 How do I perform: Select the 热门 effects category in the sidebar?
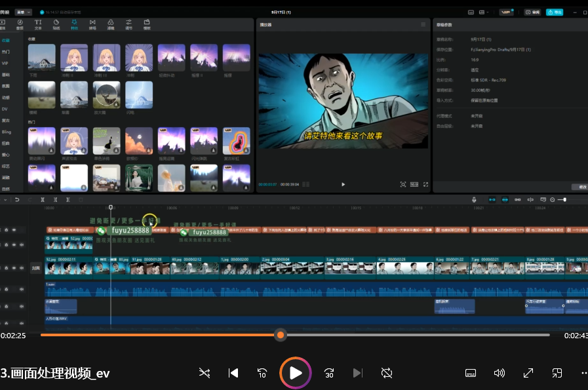tap(6, 52)
